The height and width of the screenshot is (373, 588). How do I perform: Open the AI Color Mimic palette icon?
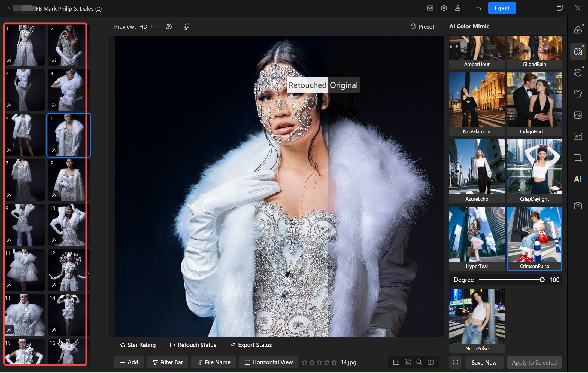(x=578, y=51)
